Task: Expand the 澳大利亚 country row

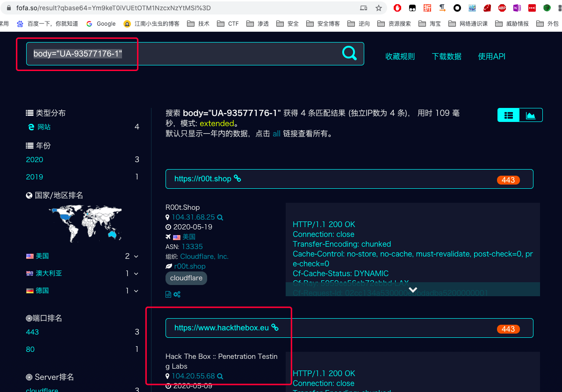Action: pos(136,274)
